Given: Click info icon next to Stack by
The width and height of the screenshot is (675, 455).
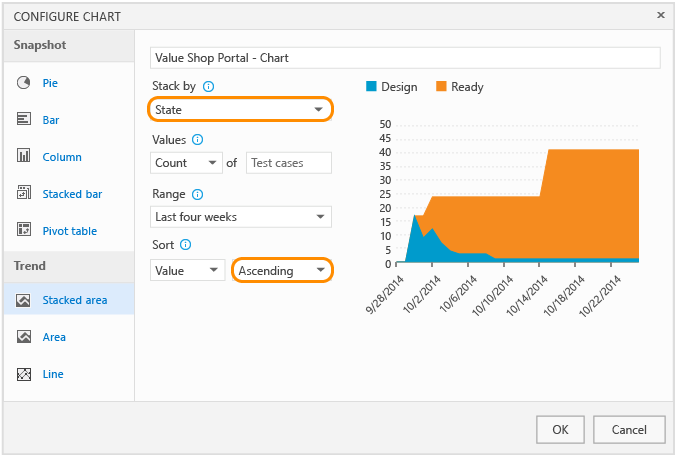Looking at the screenshot, I should click(208, 87).
